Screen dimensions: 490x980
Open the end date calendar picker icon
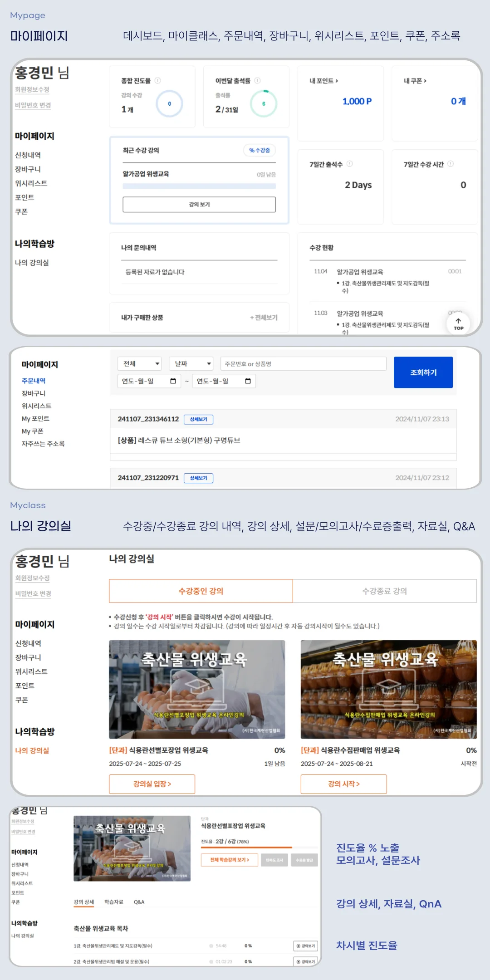248,381
